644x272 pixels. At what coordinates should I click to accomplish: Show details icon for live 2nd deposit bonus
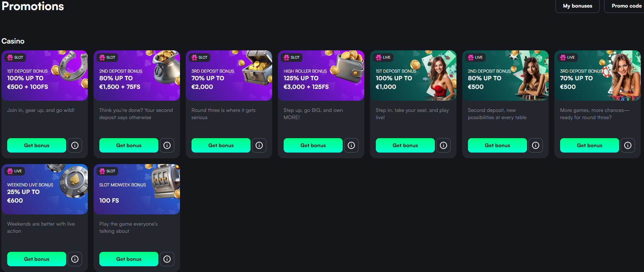pos(536,145)
